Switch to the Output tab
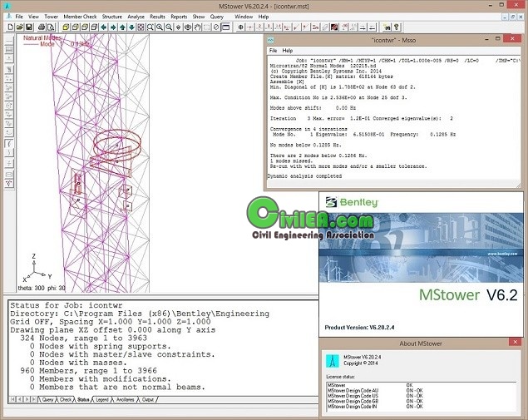This screenshot has height=420, width=528. coord(148,400)
